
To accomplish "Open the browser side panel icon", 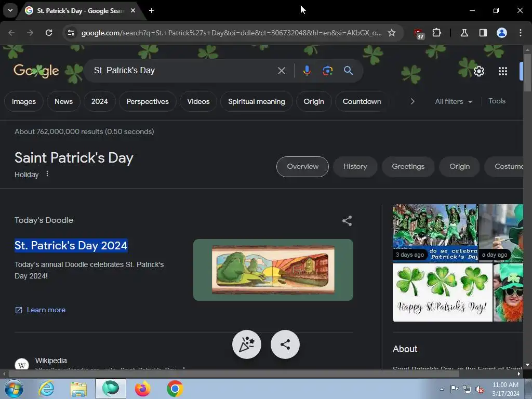I will pos(483,33).
